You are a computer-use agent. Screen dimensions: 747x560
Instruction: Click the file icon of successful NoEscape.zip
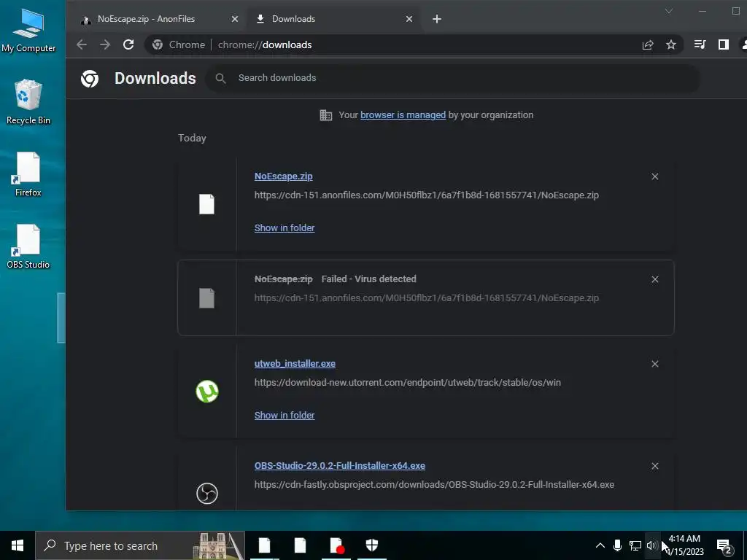[206, 204]
